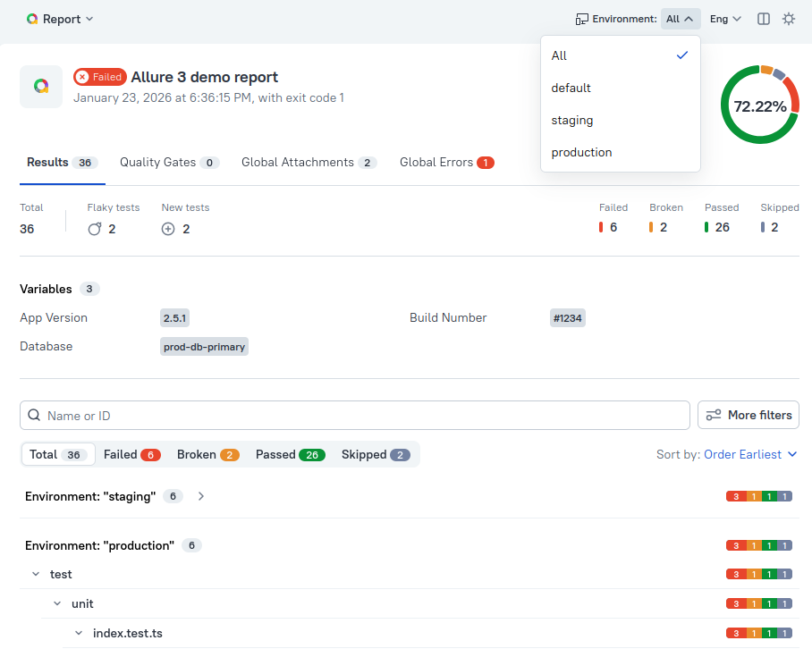812x649 pixels.
Task: Click the magnifier icon in search box
Action: (34, 415)
